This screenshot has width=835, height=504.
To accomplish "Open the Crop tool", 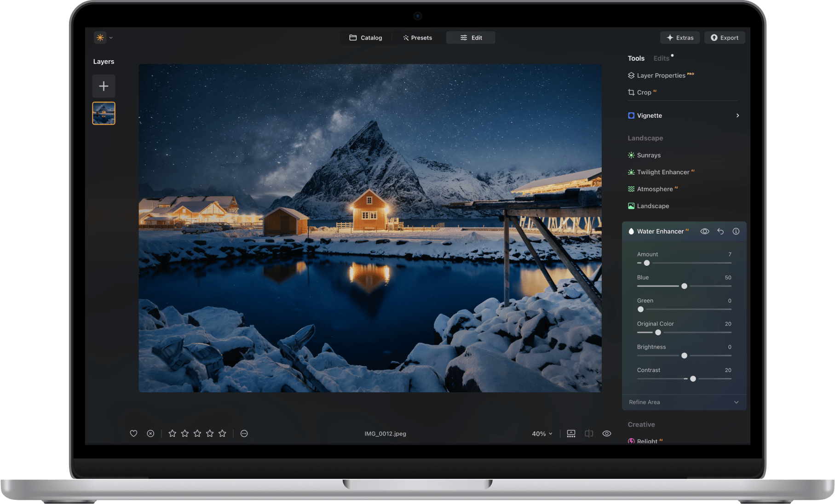I will [642, 92].
